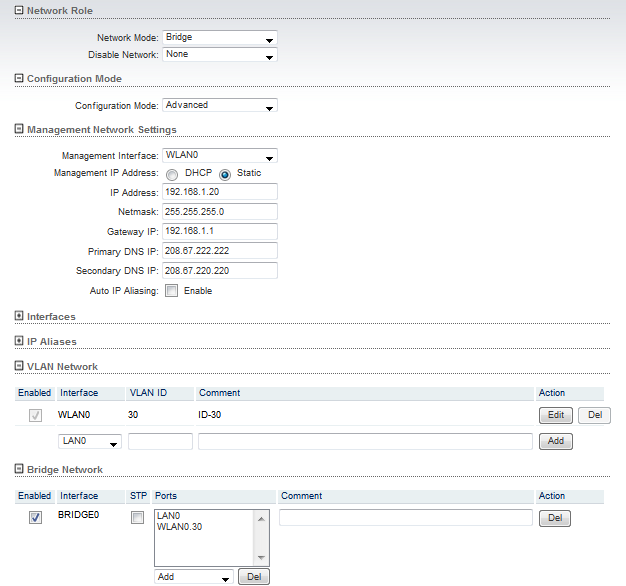Click the Gateway IP input field
Image resolution: width=626 pixels, height=586 pixels.
click(x=219, y=231)
